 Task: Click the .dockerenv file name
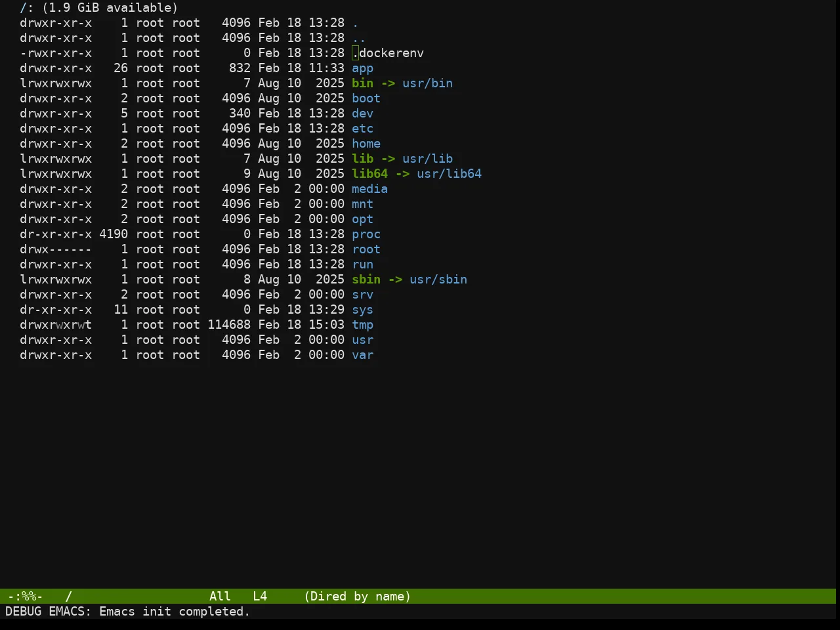point(388,53)
